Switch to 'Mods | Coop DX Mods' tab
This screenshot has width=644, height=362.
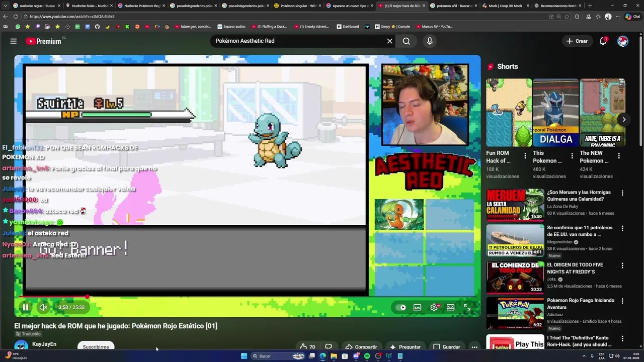click(507, 6)
